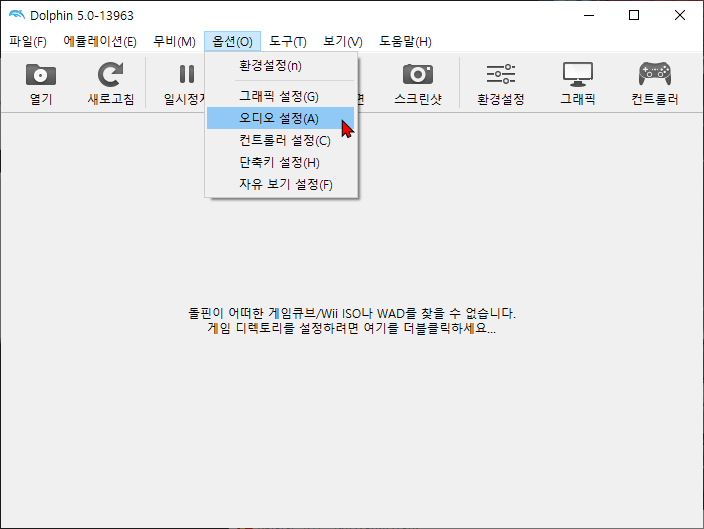This screenshot has width=704, height=529.
Task: Click the 일시정지 pause icon
Action: point(187,75)
